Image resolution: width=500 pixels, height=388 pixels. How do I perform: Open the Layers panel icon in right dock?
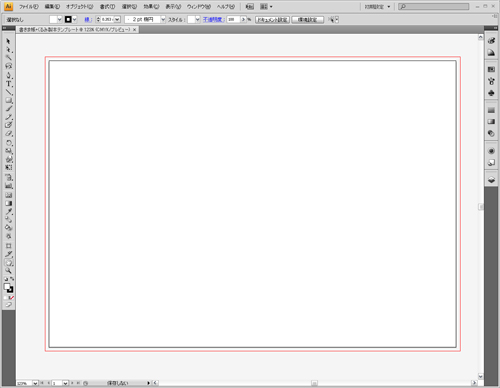click(x=491, y=180)
